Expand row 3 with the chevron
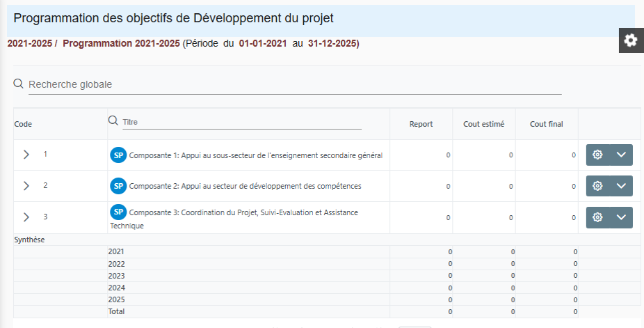Screen dimensions: 644x328 coord(26,217)
